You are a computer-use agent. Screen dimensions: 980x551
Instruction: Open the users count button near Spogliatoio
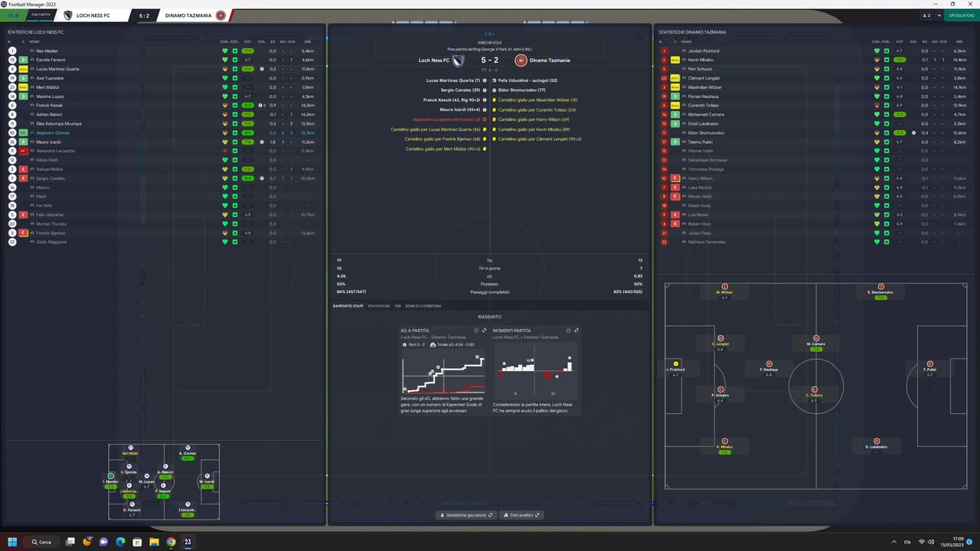coord(926,15)
